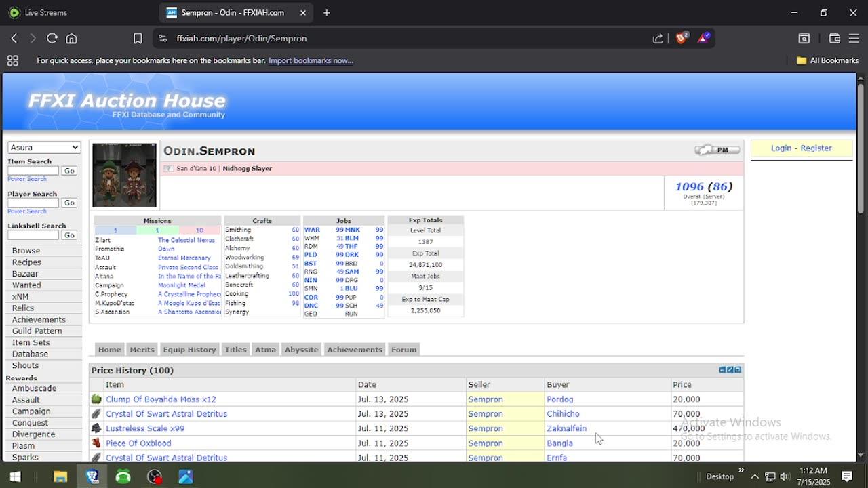Open the Forum tab
This screenshot has height=488, width=868.
(403, 350)
